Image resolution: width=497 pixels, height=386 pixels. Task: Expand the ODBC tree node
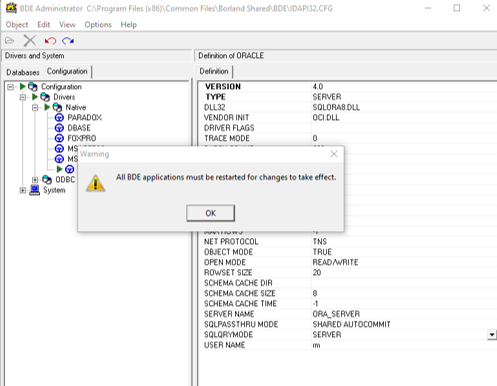click(x=35, y=180)
